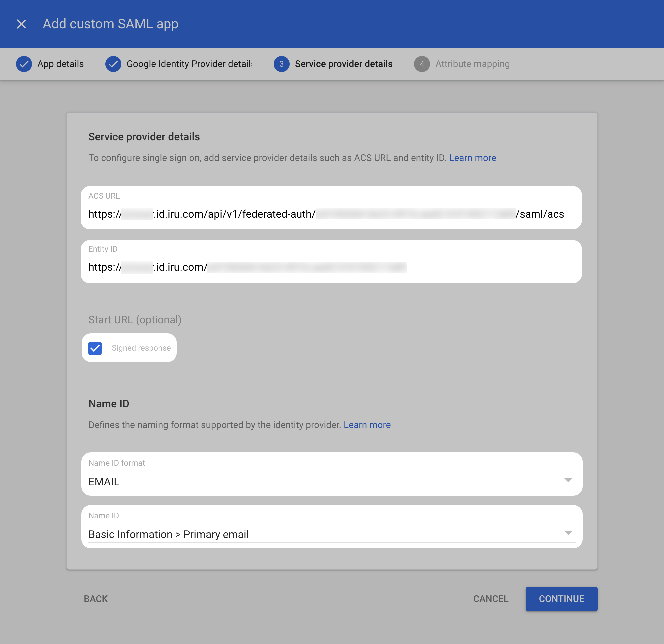Open Learn more about service provider details
Screen dimensions: 664x644
point(472,158)
